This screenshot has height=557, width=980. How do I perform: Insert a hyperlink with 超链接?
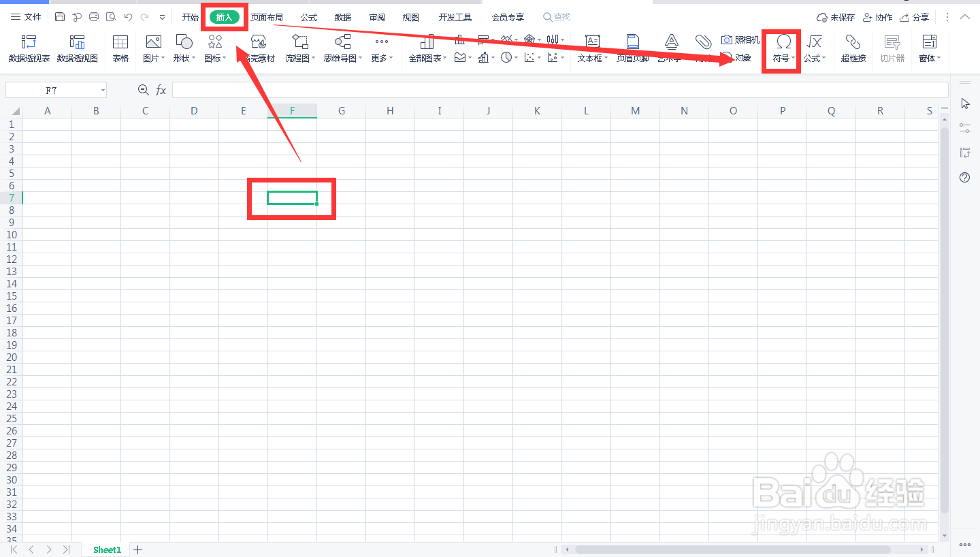pos(853,48)
